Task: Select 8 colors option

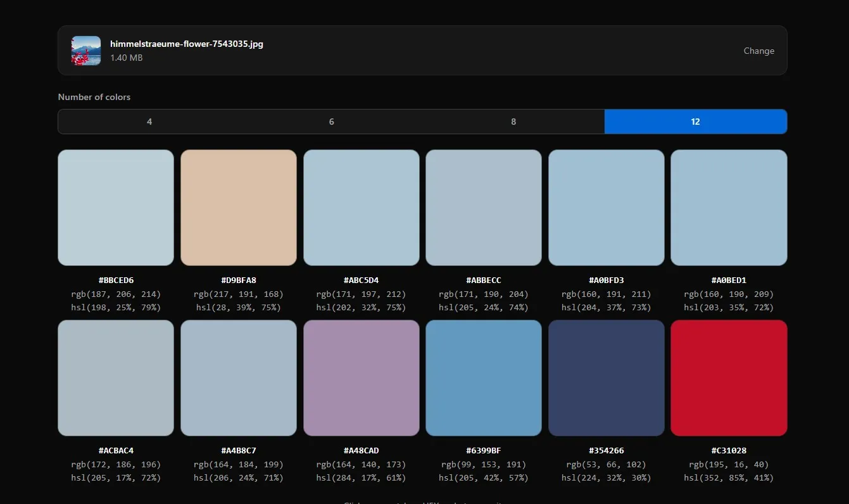Action: (513, 122)
